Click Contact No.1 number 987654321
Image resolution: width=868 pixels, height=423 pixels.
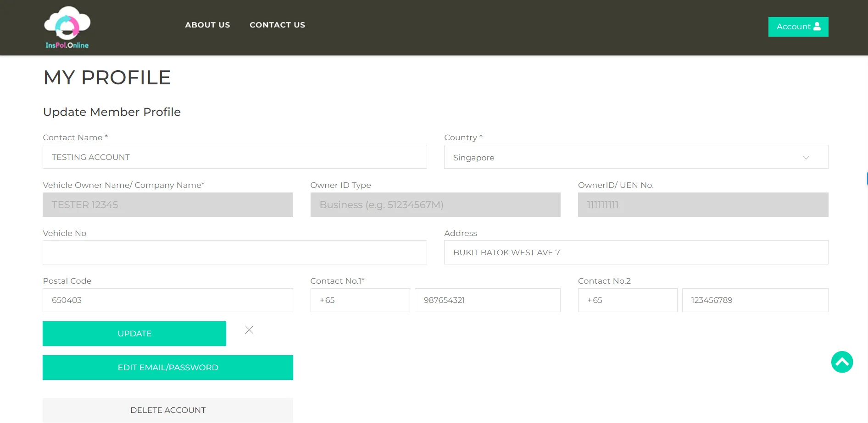[488, 300]
